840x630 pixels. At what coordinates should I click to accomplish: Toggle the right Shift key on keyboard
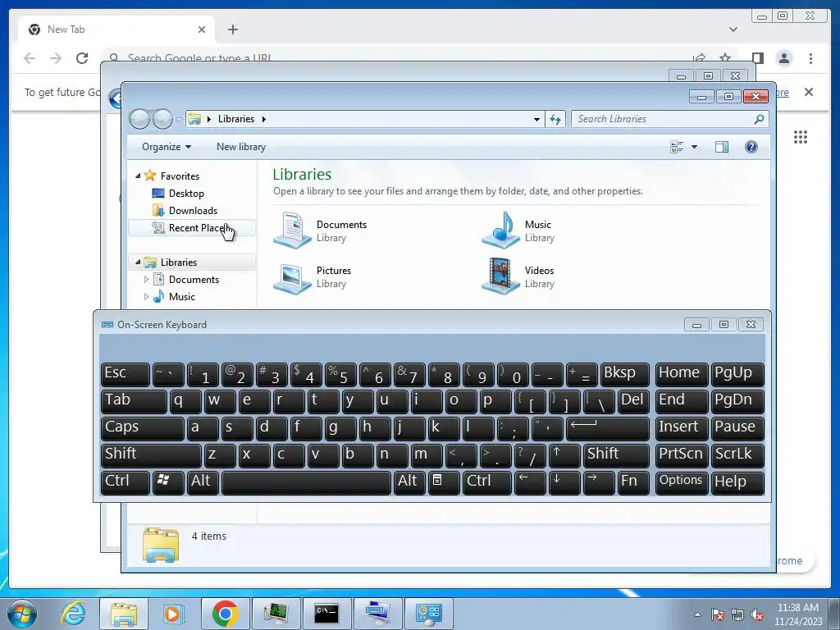tap(616, 454)
